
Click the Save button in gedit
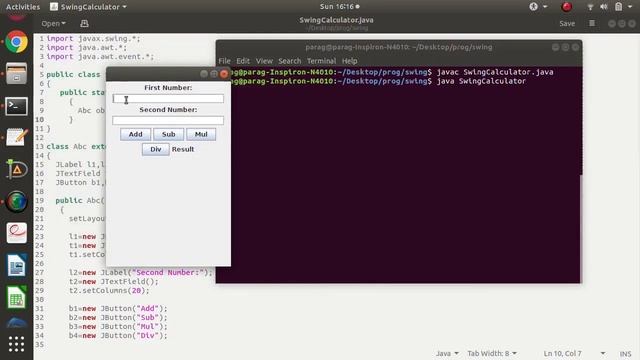click(x=567, y=24)
